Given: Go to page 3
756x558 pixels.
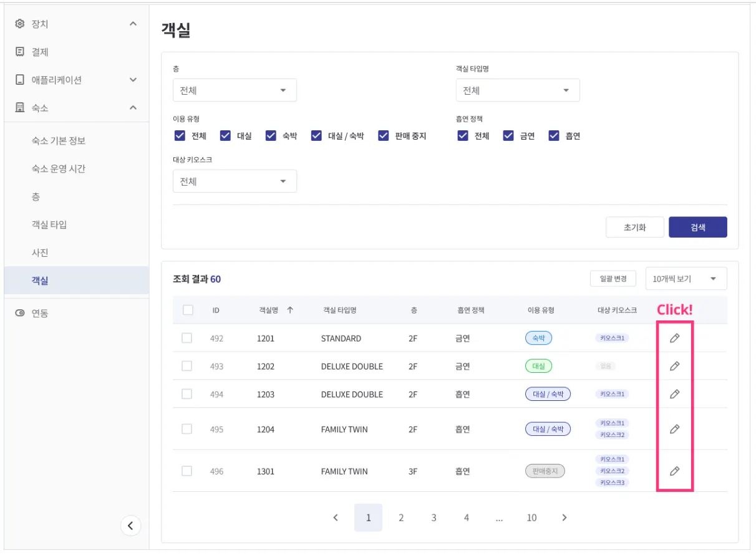Looking at the screenshot, I should coord(434,517).
